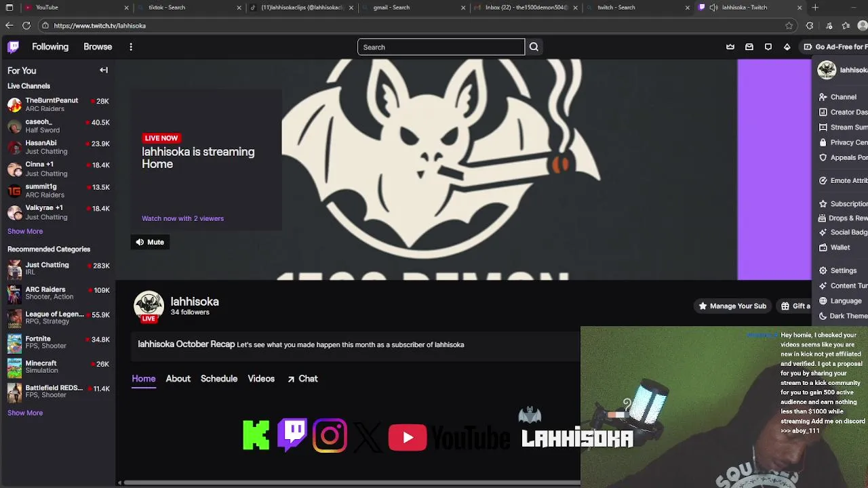The width and height of the screenshot is (868, 488).
Task: Click Watch now with 2 viewers
Action: coord(182,218)
